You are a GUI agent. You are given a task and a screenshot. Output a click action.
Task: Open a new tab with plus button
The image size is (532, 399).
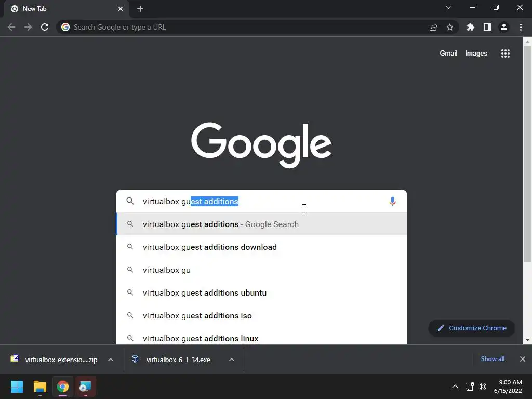coord(140,9)
